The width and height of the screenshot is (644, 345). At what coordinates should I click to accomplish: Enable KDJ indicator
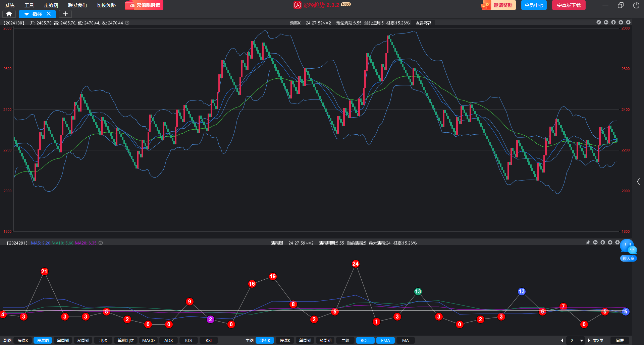(189, 340)
